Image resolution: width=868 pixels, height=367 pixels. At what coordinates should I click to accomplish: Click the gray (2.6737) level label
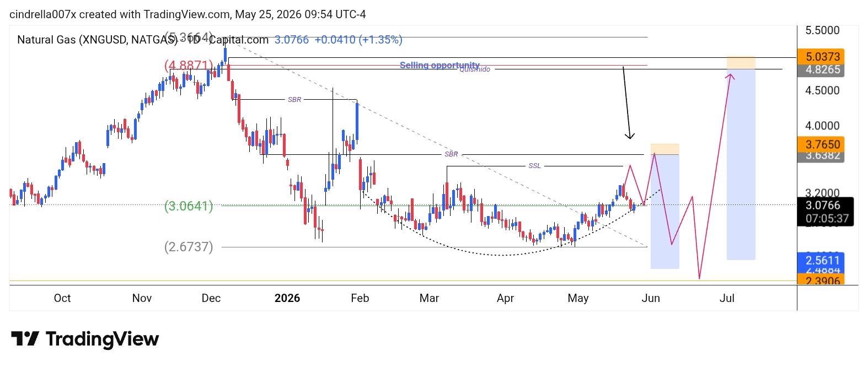[189, 247]
